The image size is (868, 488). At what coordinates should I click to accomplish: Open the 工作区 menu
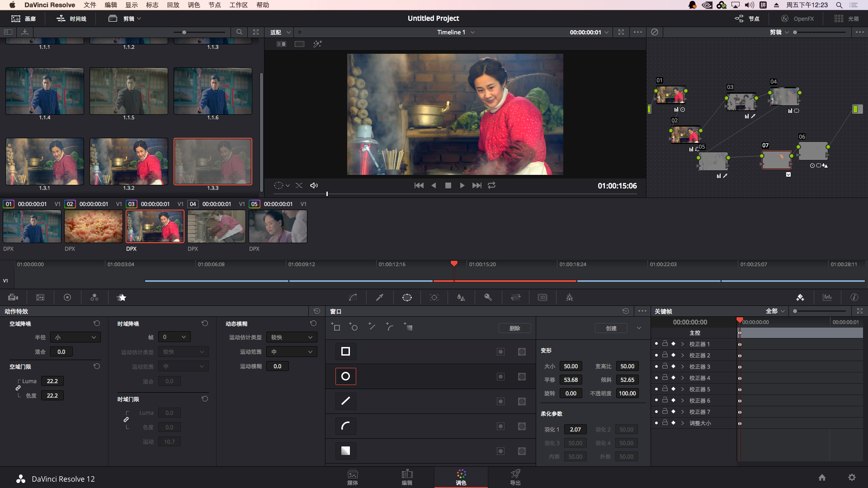(x=239, y=5)
